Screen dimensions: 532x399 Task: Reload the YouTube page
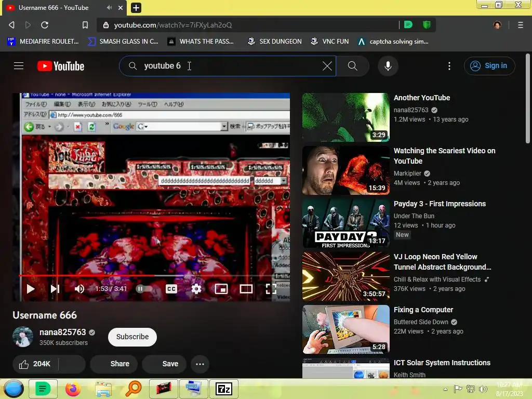tap(45, 25)
